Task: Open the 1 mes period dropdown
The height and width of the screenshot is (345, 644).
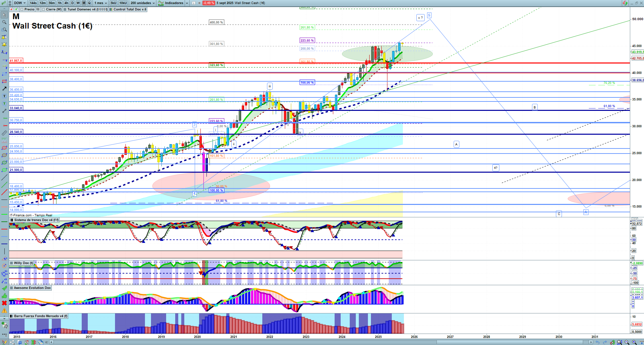Action: point(101,3)
